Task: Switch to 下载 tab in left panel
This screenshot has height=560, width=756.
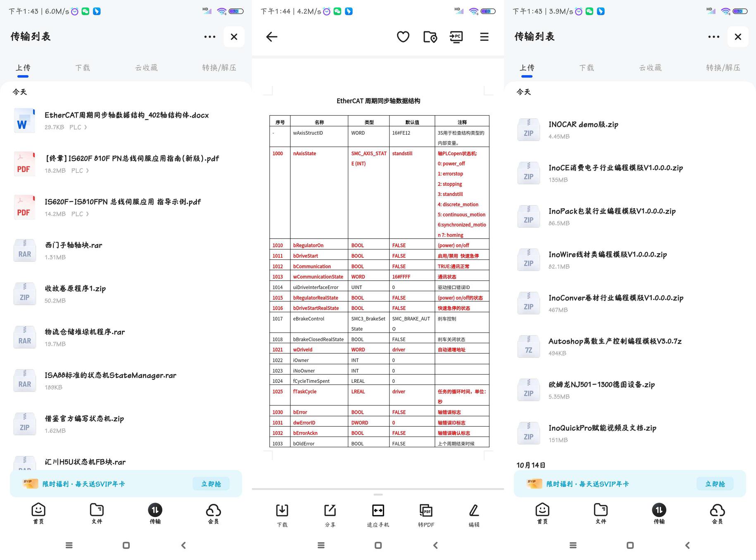Action: click(x=83, y=68)
